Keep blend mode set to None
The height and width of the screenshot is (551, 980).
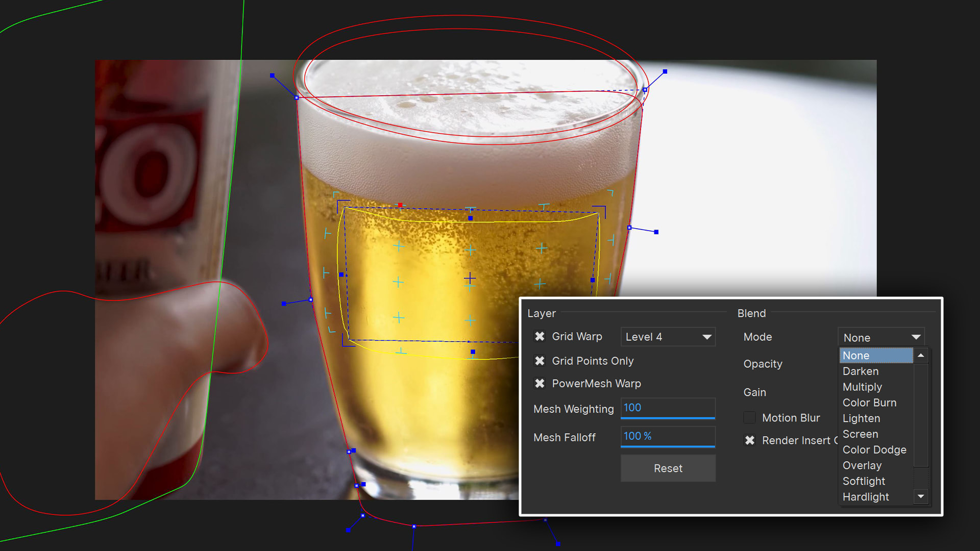(x=855, y=355)
